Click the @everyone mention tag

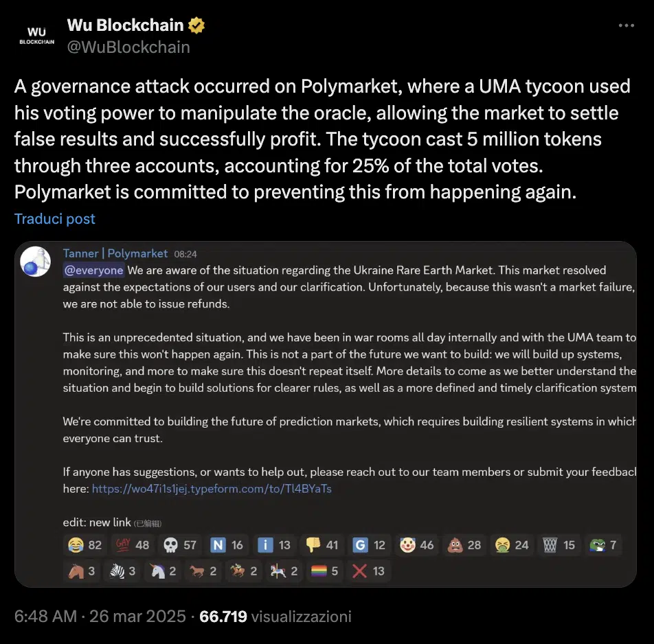(93, 271)
